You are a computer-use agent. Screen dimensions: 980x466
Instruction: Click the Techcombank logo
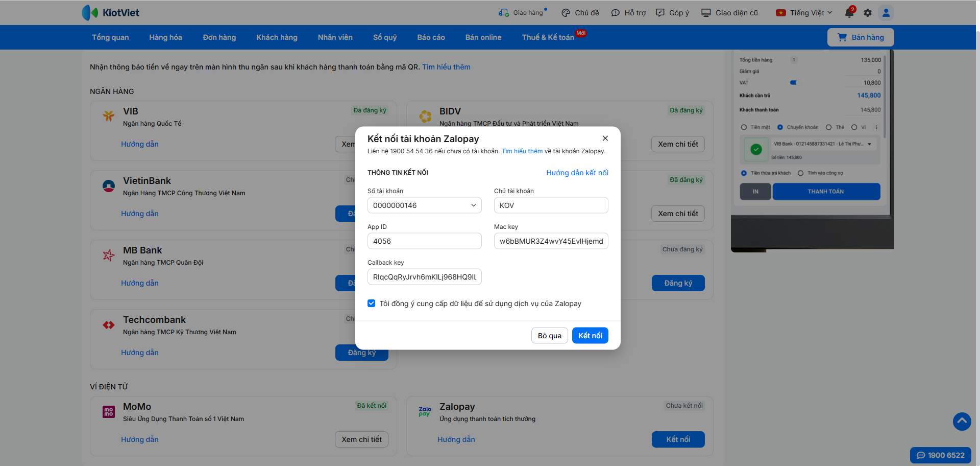109,325
